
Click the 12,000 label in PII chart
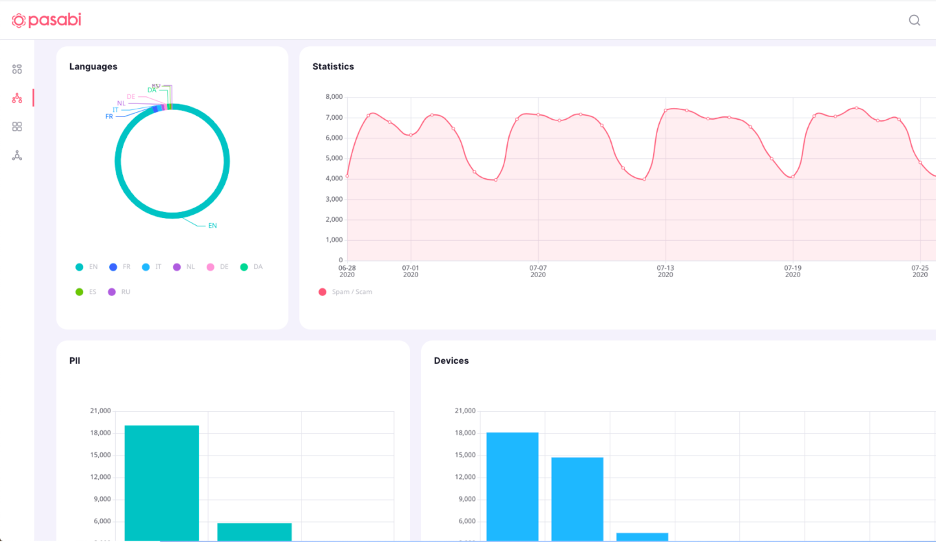click(x=100, y=477)
